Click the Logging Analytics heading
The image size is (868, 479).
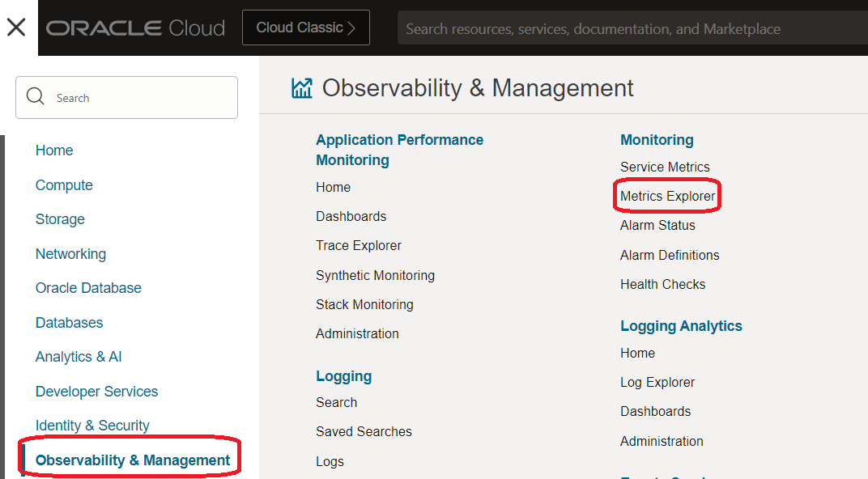[681, 326]
